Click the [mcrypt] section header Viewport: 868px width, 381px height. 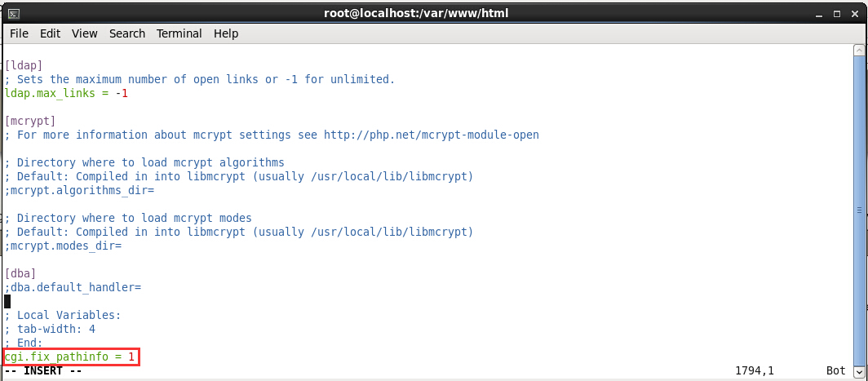(30, 121)
